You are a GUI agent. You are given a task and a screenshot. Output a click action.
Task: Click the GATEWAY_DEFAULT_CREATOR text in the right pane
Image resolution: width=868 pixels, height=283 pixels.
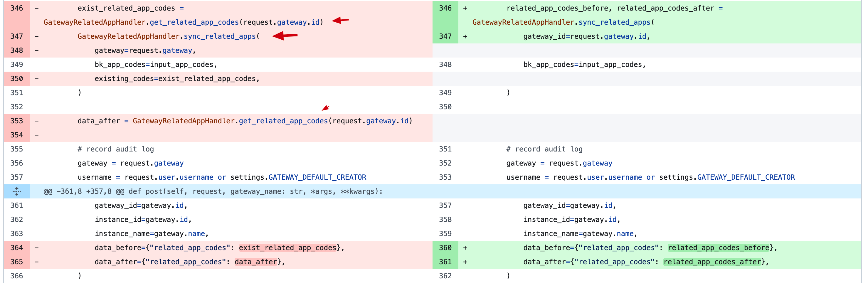pyautogui.click(x=746, y=177)
